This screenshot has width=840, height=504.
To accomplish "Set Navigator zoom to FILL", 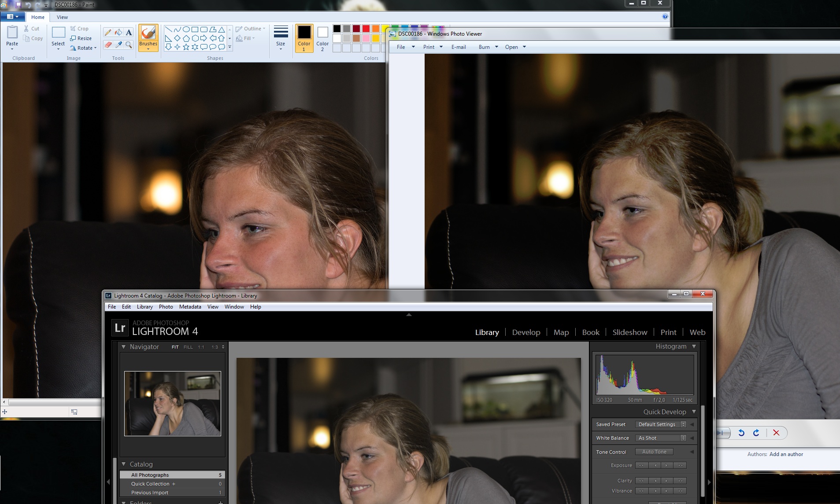I will click(x=188, y=347).
